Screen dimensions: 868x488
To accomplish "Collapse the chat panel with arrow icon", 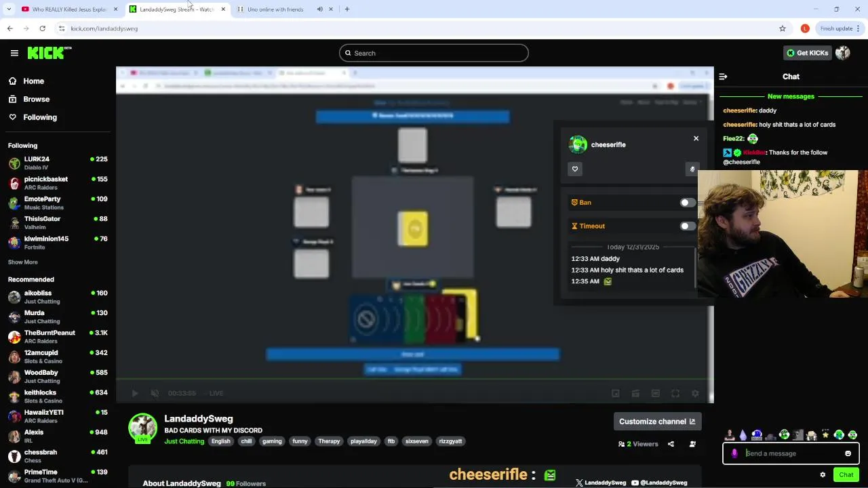I will point(723,77).
